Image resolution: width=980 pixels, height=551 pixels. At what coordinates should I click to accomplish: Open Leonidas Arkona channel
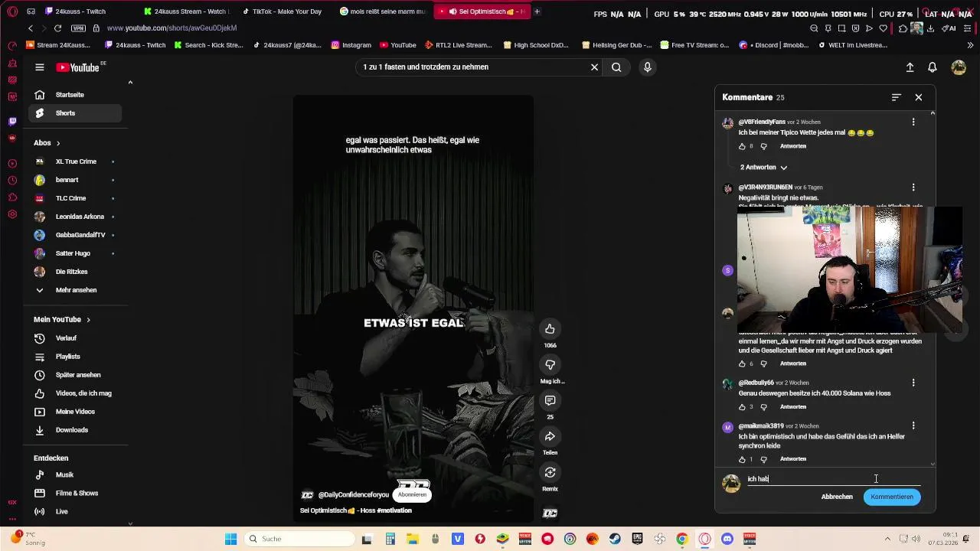coord(75,217)
